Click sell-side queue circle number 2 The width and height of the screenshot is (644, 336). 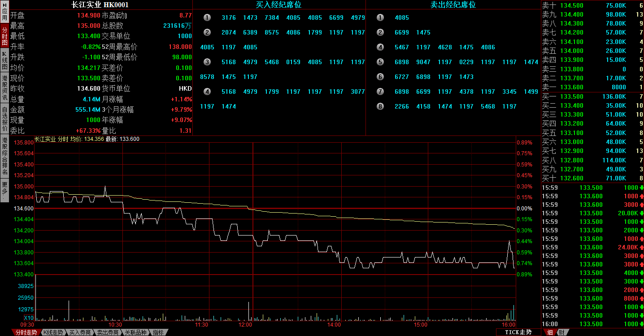380,32
